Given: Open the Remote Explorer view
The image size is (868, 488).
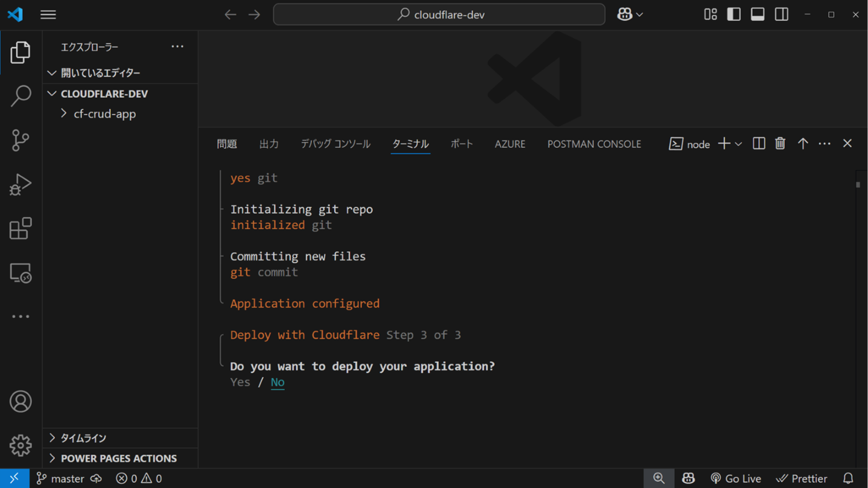Looking at the screenshot, I should [x=21, y=273].
